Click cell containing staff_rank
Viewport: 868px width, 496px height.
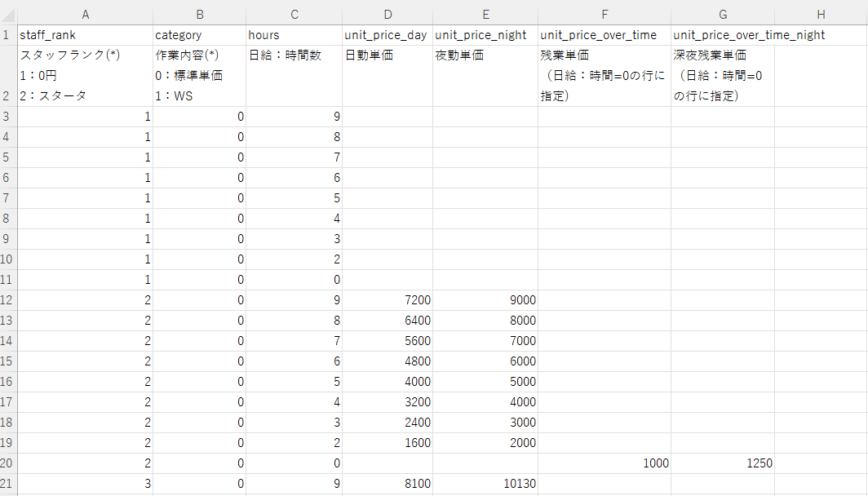point(85,35)
